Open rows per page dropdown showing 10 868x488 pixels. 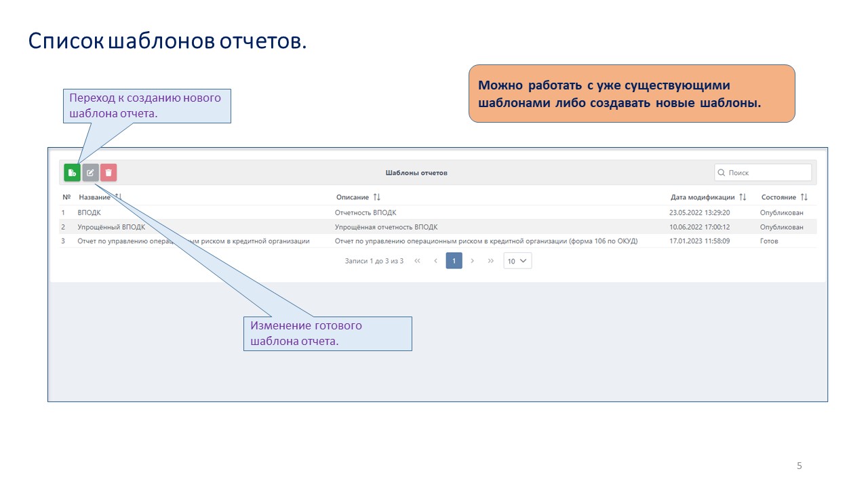(x=517, y=261)
